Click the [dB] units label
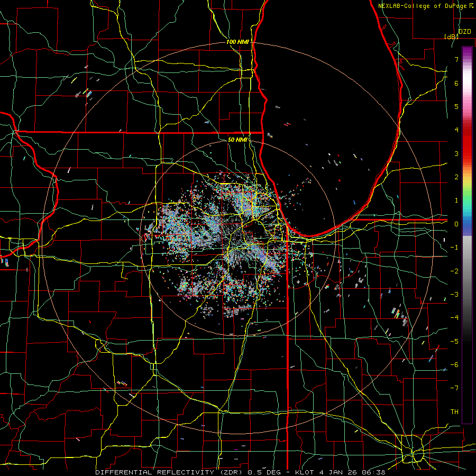 tap(452, 36)
